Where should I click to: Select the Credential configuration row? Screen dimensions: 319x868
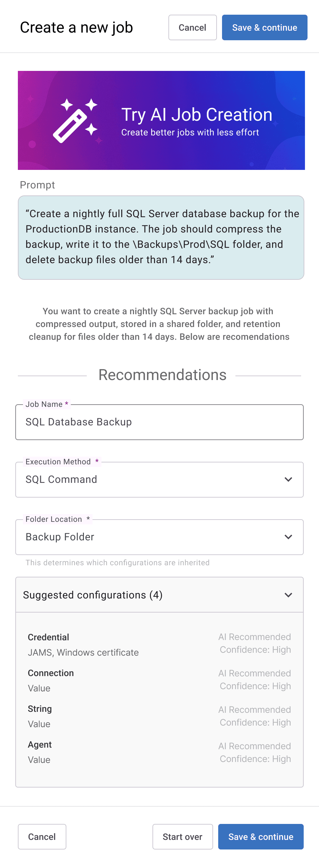pos(159,644)
